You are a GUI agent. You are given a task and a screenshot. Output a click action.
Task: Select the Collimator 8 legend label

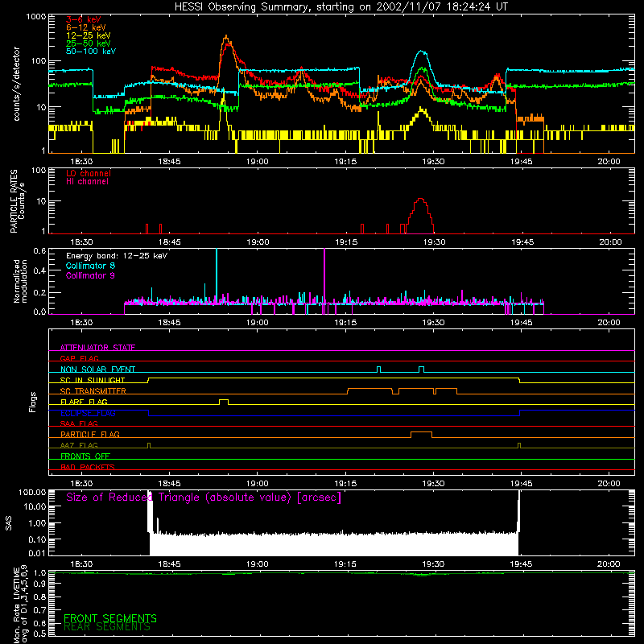(90, 266)
